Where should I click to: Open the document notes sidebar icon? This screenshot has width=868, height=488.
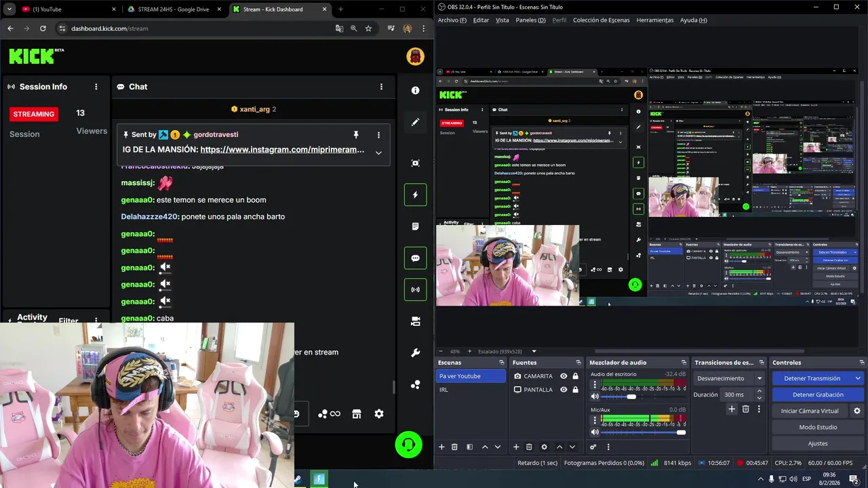[x=415, y=226]
